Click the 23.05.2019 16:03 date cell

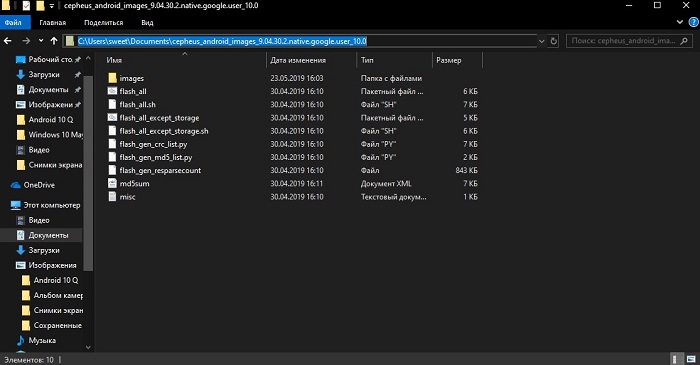tap(297, 78)
